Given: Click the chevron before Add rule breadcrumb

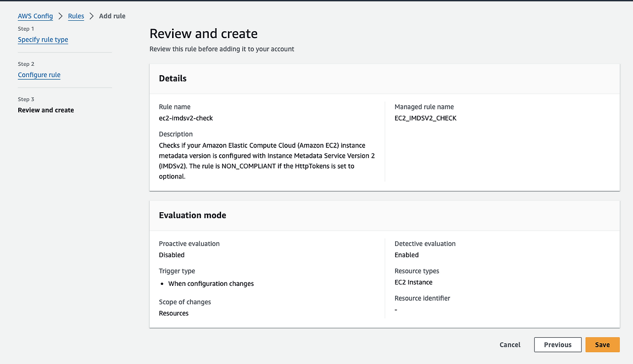Looking at the screenshot, I should point(91,16).
